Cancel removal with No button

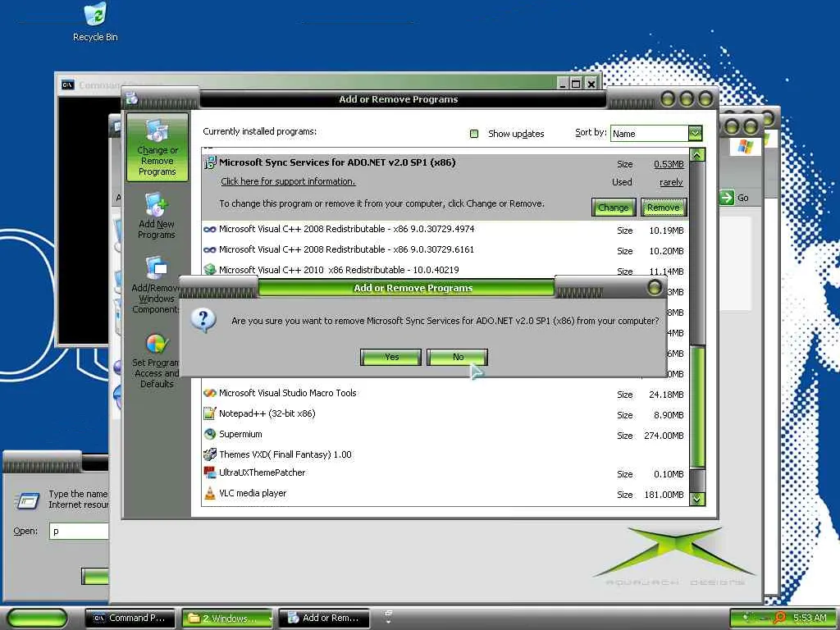click(458, 357)
